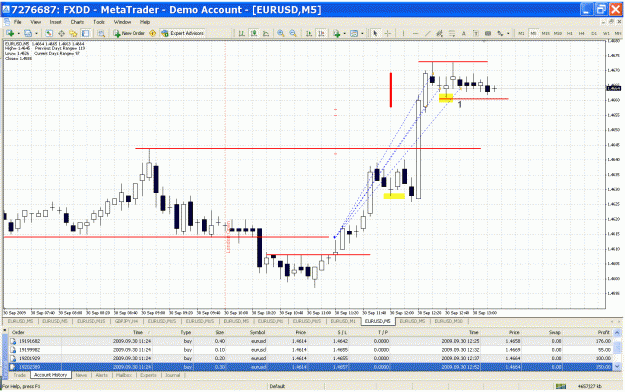The height and width of the screenshot is (392, 625).
Task: Expand the Profiles dropdown arrow
Action: tap(36, 33)
